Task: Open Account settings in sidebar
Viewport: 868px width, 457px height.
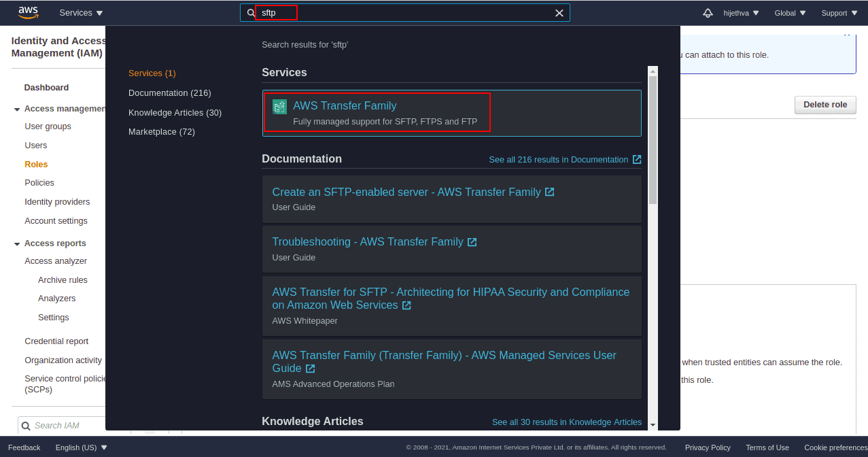Action: (56, 221)
